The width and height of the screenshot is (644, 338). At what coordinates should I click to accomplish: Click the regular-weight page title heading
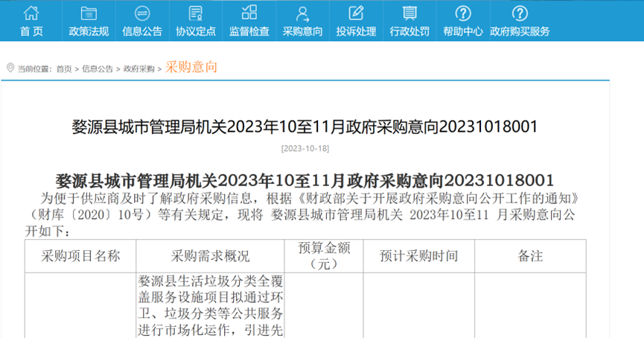tap(305, 127)
